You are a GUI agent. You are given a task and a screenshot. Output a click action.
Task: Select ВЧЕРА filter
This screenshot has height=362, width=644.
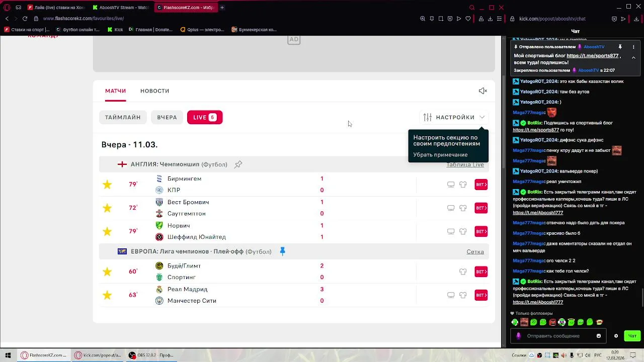coord(167,117)
